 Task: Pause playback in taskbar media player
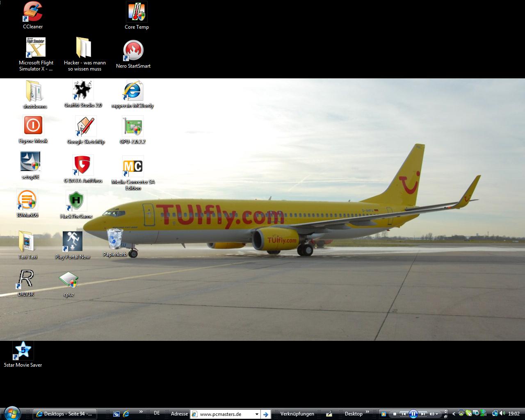click(x=413, y=414)
